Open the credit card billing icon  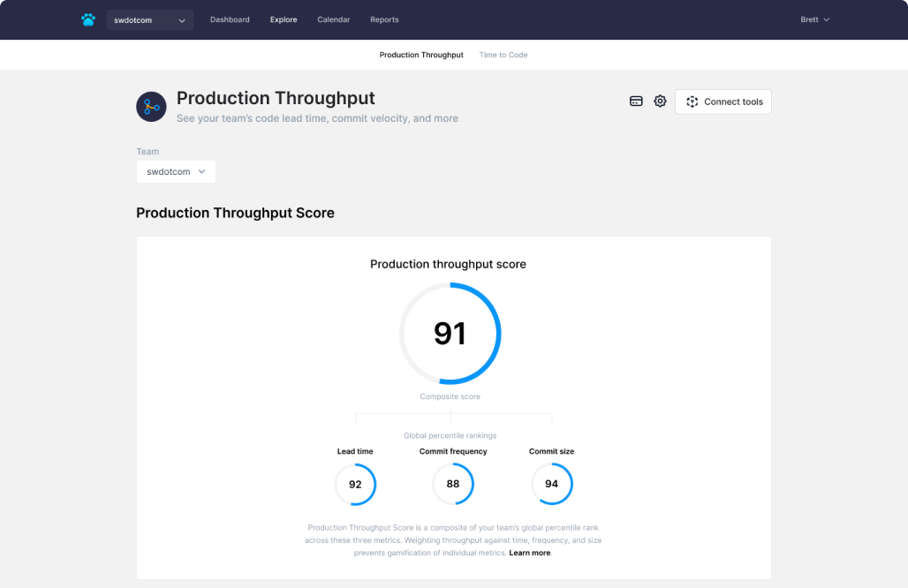point(636,102)
